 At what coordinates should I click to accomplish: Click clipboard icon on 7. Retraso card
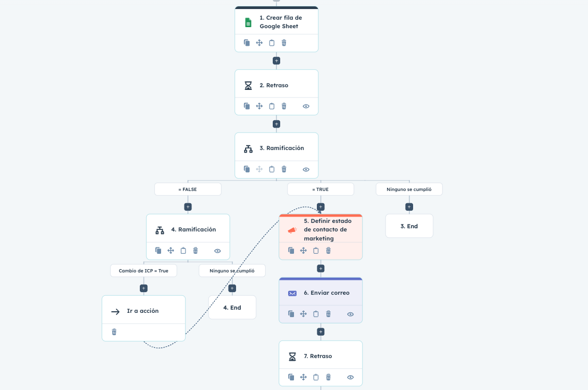pos(316,377)
